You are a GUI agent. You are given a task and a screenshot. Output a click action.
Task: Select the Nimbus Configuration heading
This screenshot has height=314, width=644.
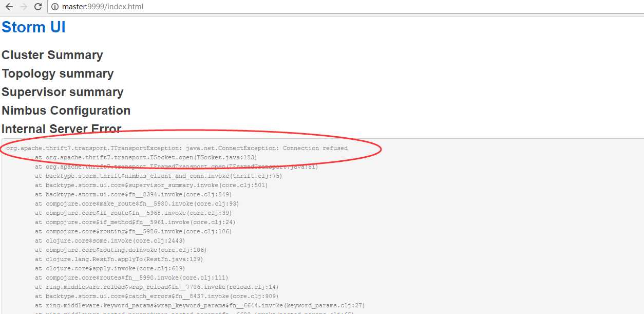(x=66, y=110)
